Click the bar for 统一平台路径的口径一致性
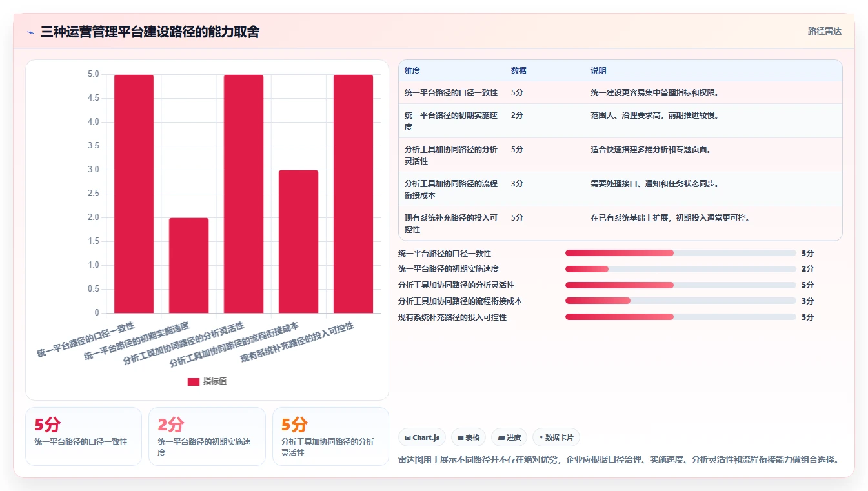 click(x=134, y=194)
